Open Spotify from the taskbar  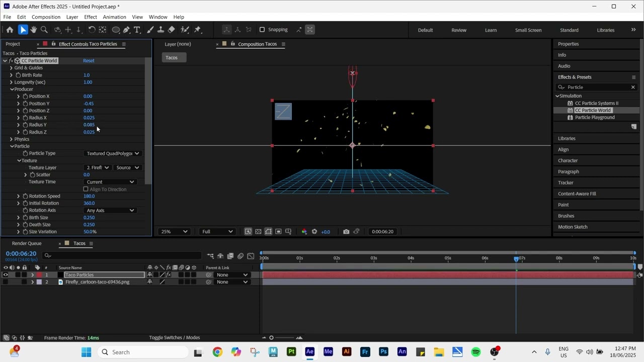click(476, 352)
